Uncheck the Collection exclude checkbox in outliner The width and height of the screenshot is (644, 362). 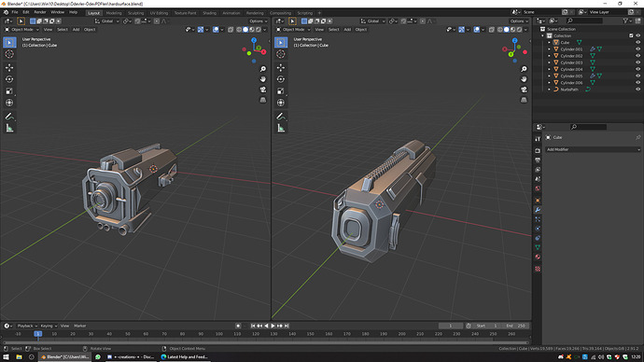(x=631, y=35)
